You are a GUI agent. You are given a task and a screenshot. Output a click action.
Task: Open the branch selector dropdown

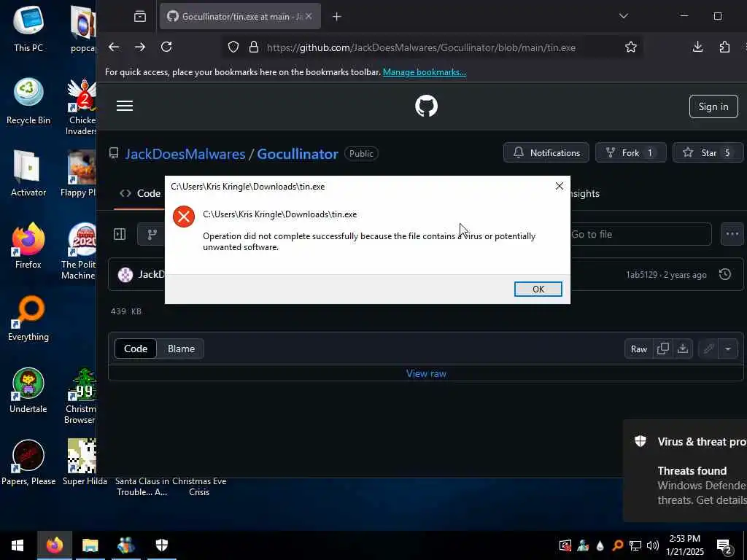point(152,234)
